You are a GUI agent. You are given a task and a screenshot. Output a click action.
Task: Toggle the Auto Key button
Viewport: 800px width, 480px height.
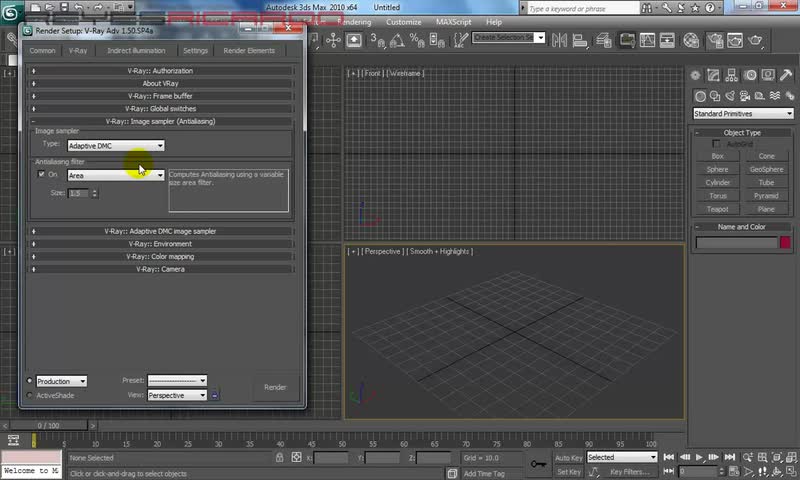pyautogui.click(x=569, y=458)
